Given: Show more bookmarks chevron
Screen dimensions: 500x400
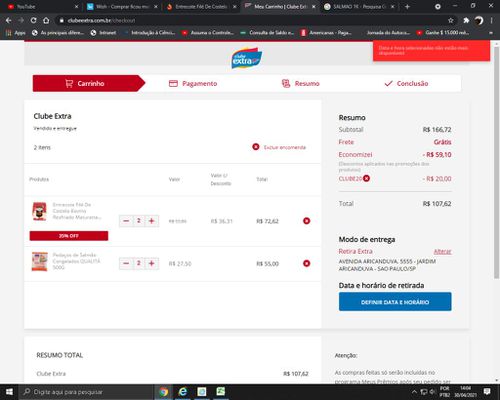Looking at the screenshot, I should (491, 33).
